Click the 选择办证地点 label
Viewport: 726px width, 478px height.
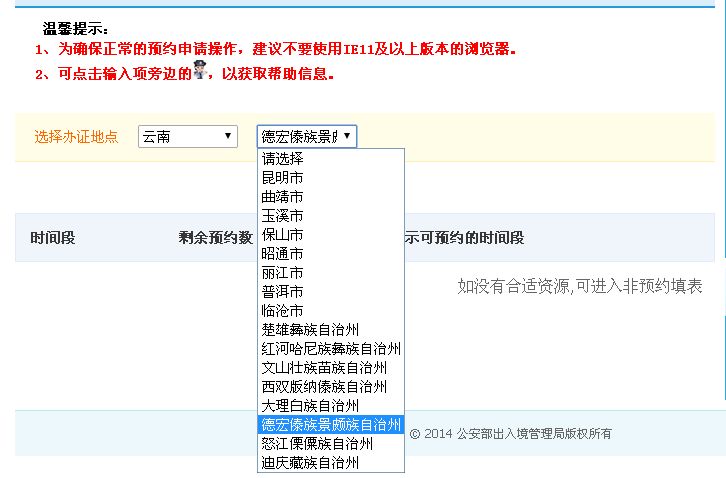click(x=76, y=137)
